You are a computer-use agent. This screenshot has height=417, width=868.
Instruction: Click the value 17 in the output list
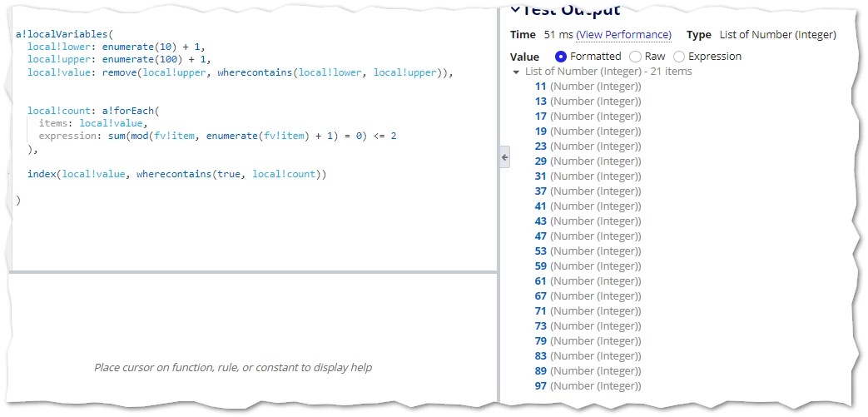(540, 117)
